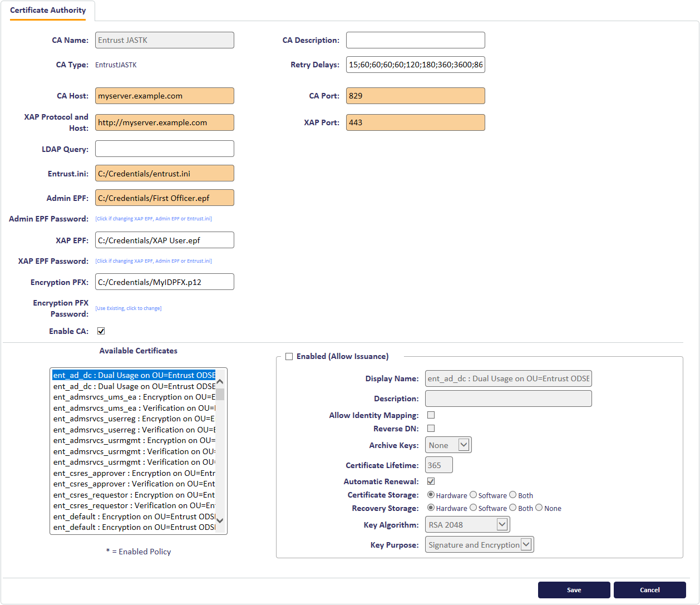
Task: Cancel the certificate authority changes
Action: click(650, 590)
